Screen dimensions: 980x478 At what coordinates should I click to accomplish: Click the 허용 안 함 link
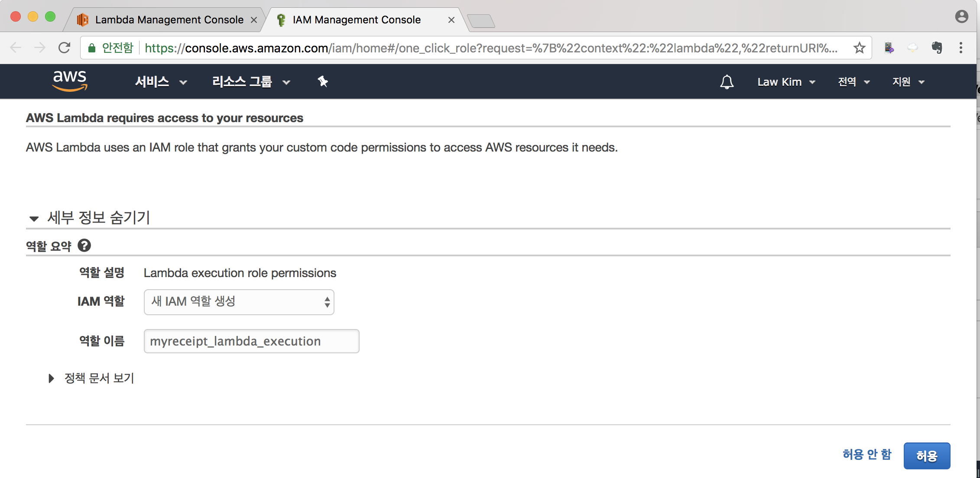point(866,454)
